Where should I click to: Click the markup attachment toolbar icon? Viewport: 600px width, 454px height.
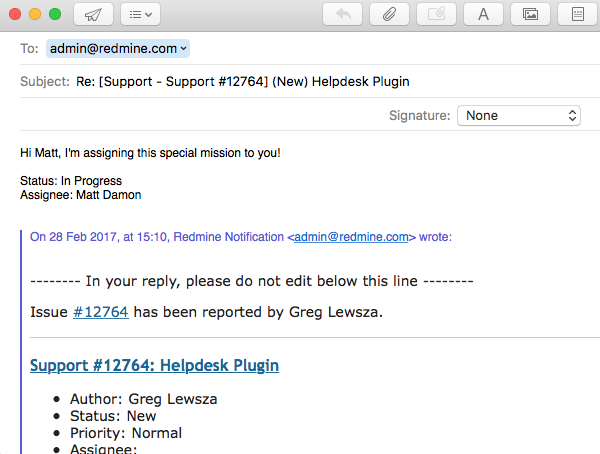click(436, 14)
